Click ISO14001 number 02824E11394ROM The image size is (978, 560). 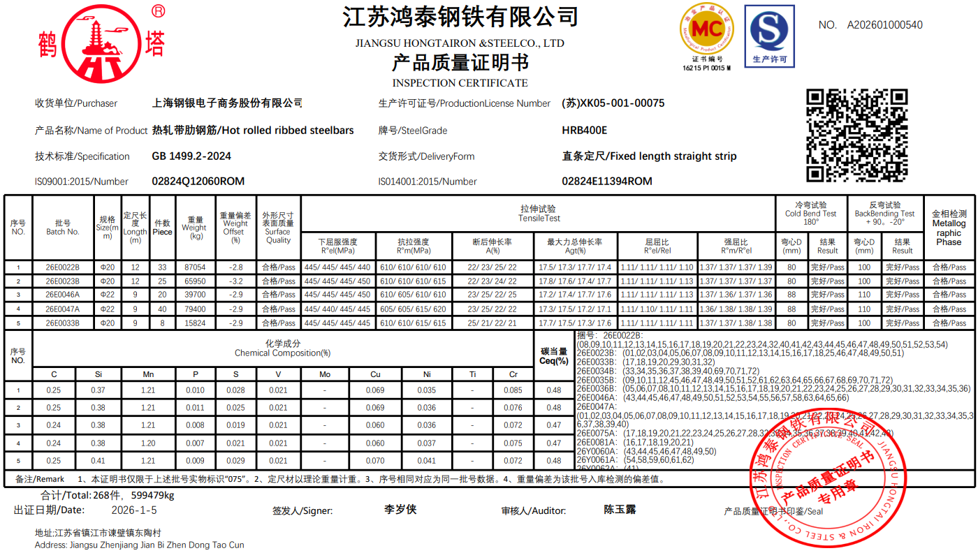607,182
